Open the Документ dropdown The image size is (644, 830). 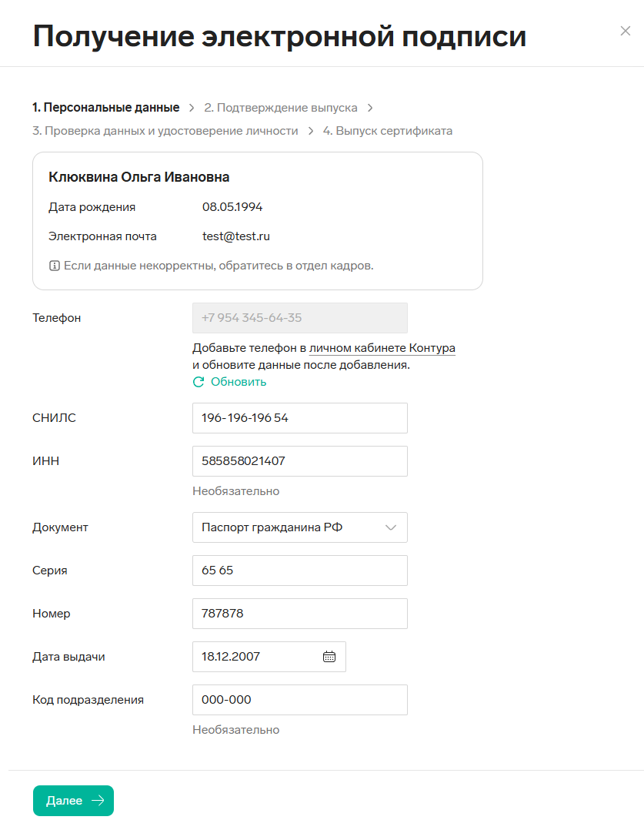coord(299,527)
